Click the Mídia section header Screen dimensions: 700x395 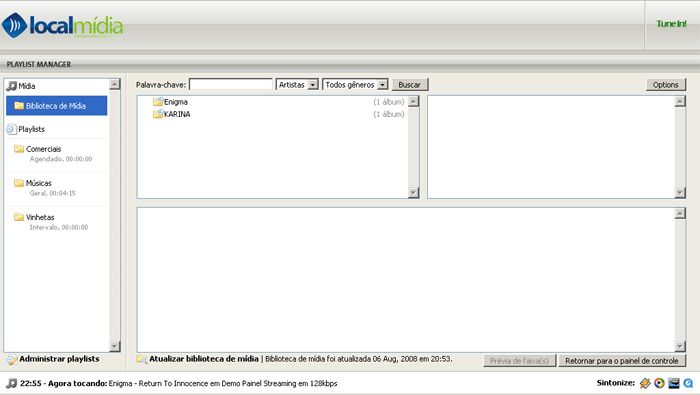(27, 86)
